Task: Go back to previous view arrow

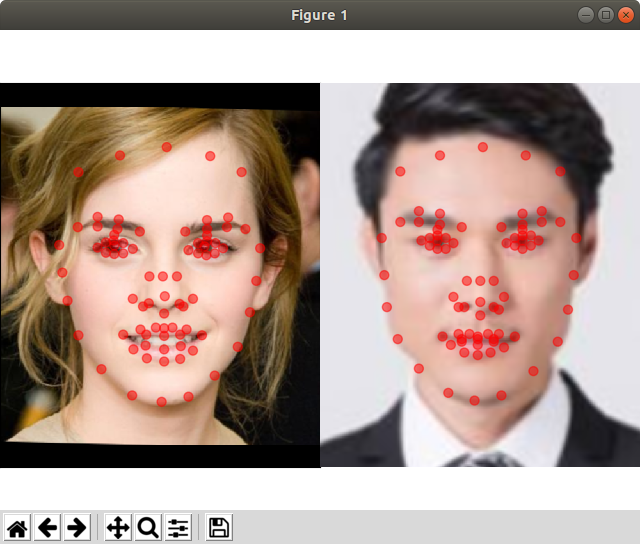Action: (47, 528)
